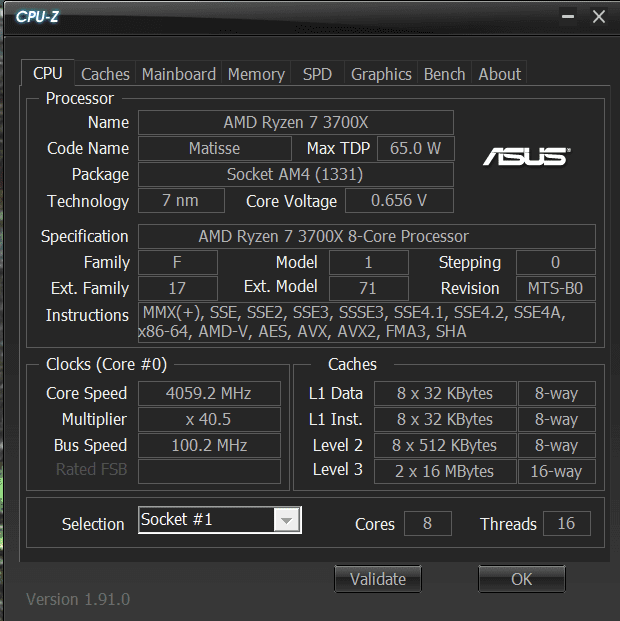The height and width of the screenshot is (621, 620).
Task: Click the Revision value MTS-B0
Action: 556,288
